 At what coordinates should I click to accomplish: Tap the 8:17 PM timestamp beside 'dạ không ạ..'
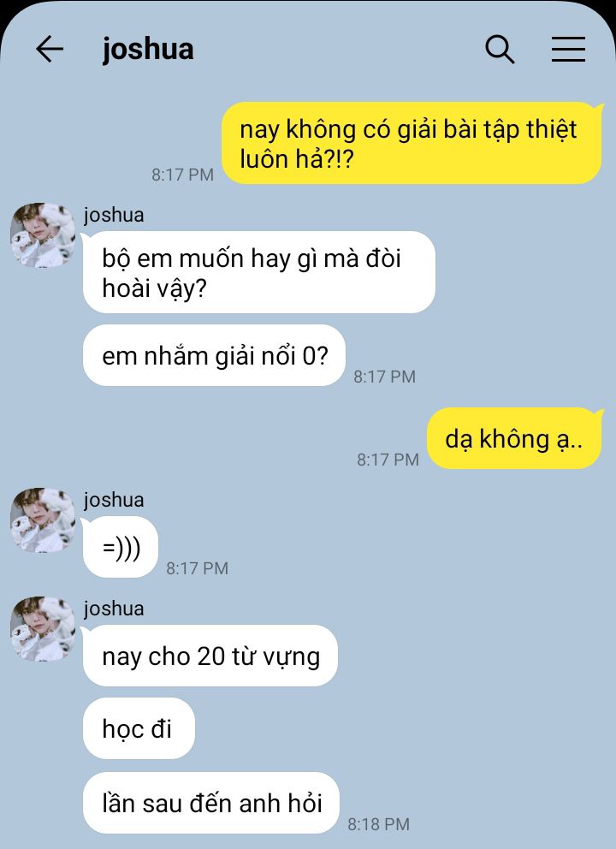point(388,460)
